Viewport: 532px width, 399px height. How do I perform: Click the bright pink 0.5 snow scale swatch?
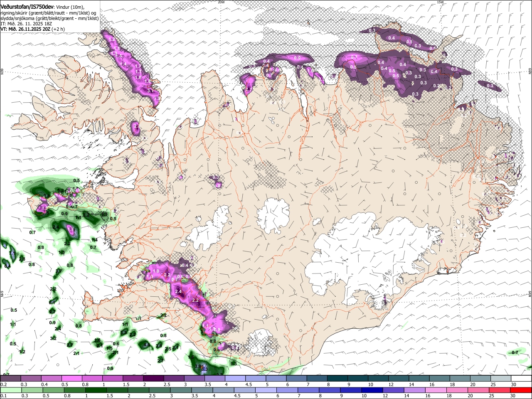(x=71, y=378)
